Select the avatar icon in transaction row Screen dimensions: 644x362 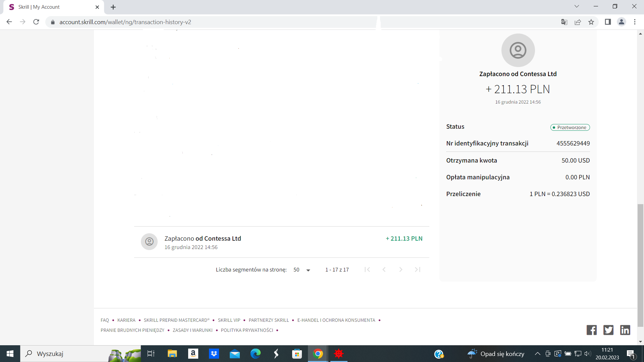point(149,242)
